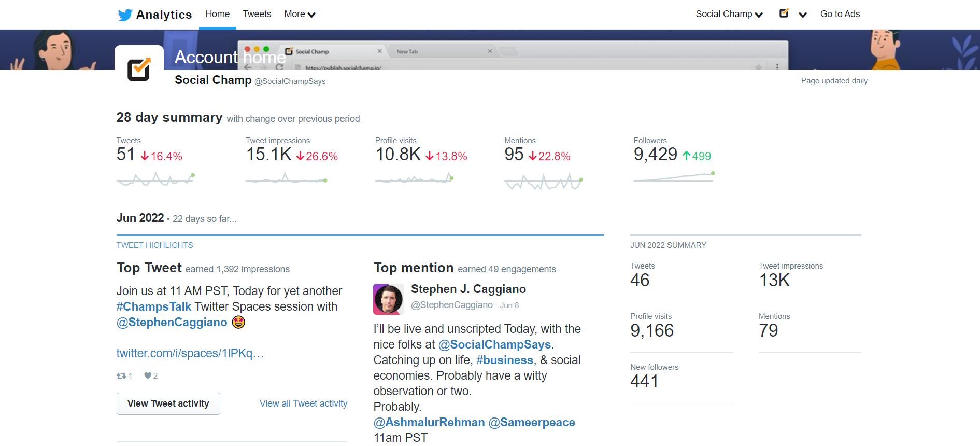Click the Jun 2022 impressions value 13K
The image size is (980, 446).
[774, 280]
